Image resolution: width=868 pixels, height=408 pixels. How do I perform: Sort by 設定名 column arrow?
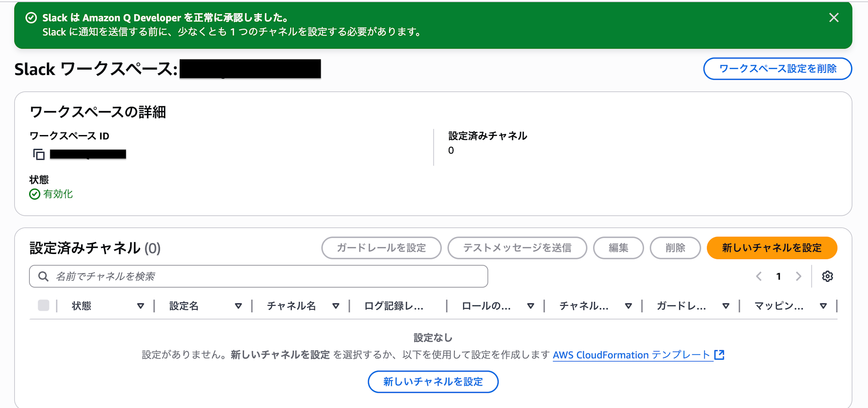(x=238, y=306)
